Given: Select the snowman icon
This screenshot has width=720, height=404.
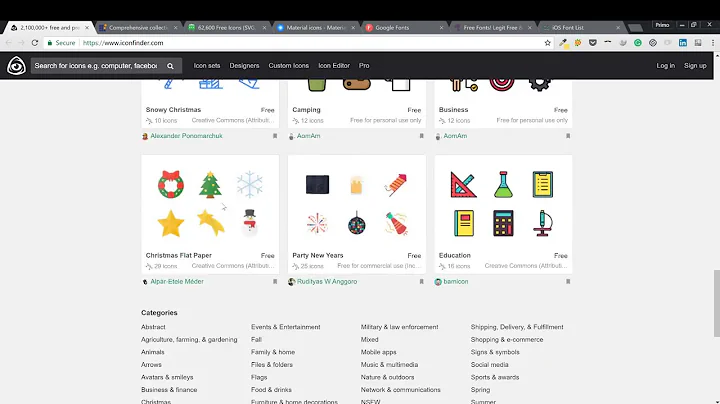Looking at the screenshot, I should click(x=250, y=223).
